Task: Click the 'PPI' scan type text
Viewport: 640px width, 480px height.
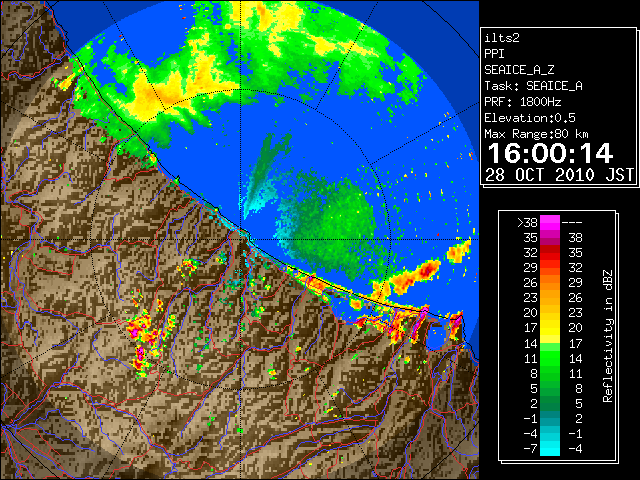Action: pos(494,54)
